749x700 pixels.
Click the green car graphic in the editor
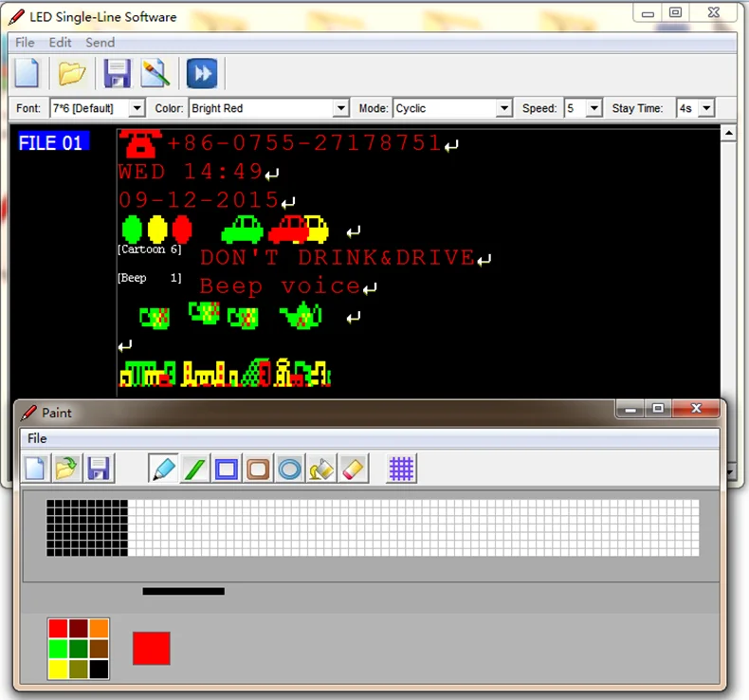point(242,230)
